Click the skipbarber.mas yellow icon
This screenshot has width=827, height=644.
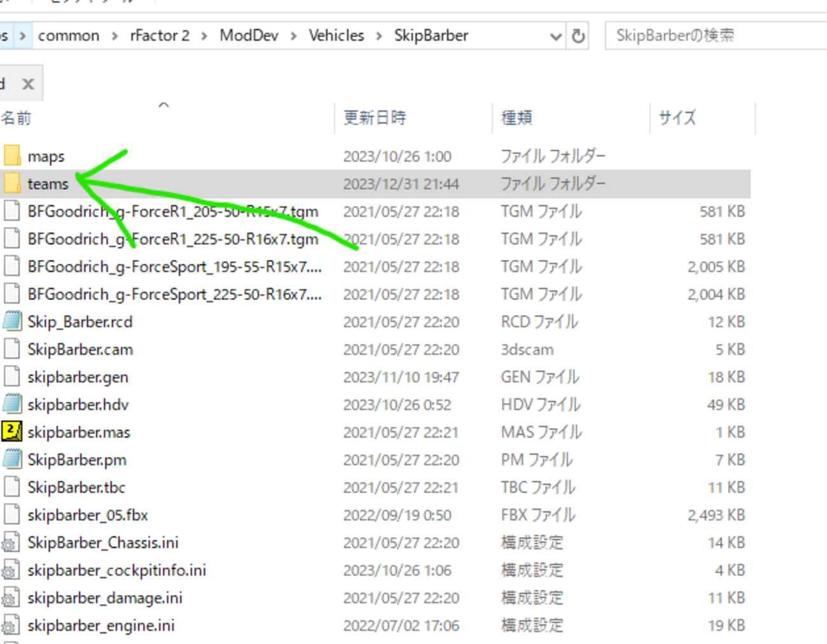[x=11, y=432]
